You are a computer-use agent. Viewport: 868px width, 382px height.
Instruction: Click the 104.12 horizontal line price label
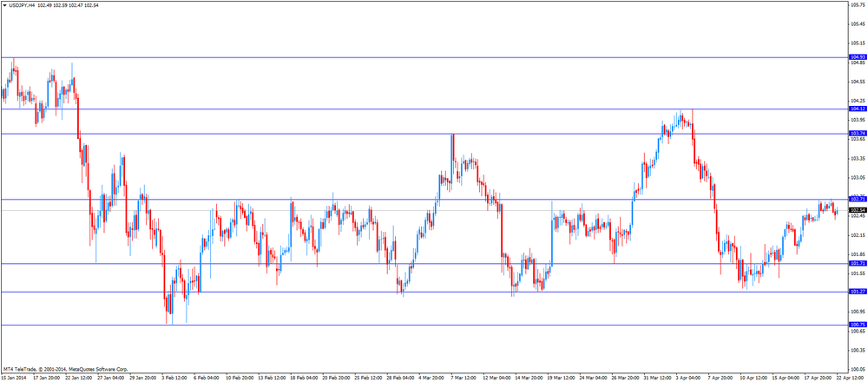pos(858,109)
